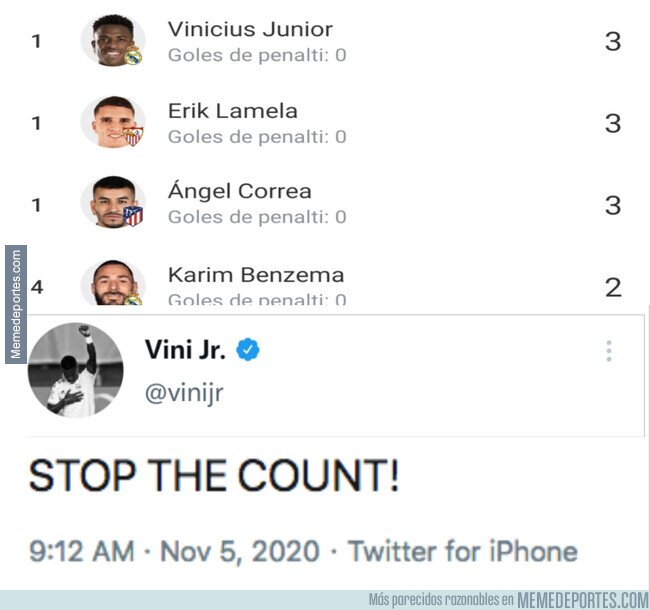Click the Real Madrid crest on Vinicius Junior's photo
This screenshot has width=650, height=610.
[x=133, y=56]
